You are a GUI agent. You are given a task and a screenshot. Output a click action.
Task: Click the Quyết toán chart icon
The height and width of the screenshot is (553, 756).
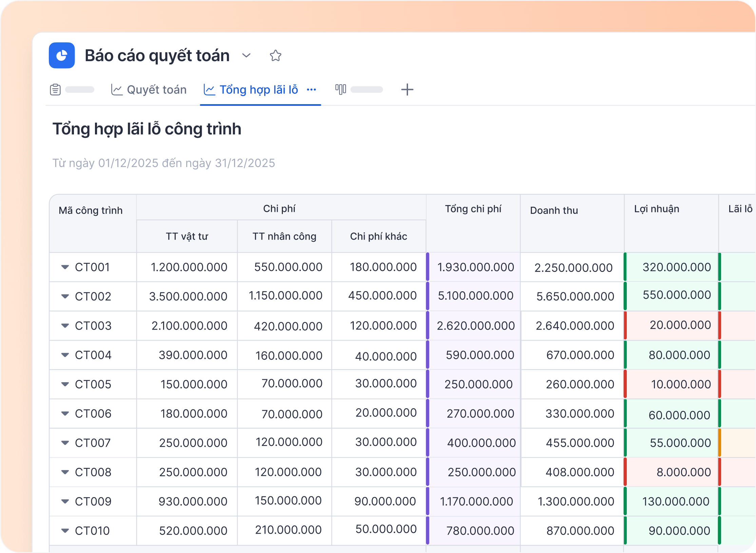click(117, 90)
